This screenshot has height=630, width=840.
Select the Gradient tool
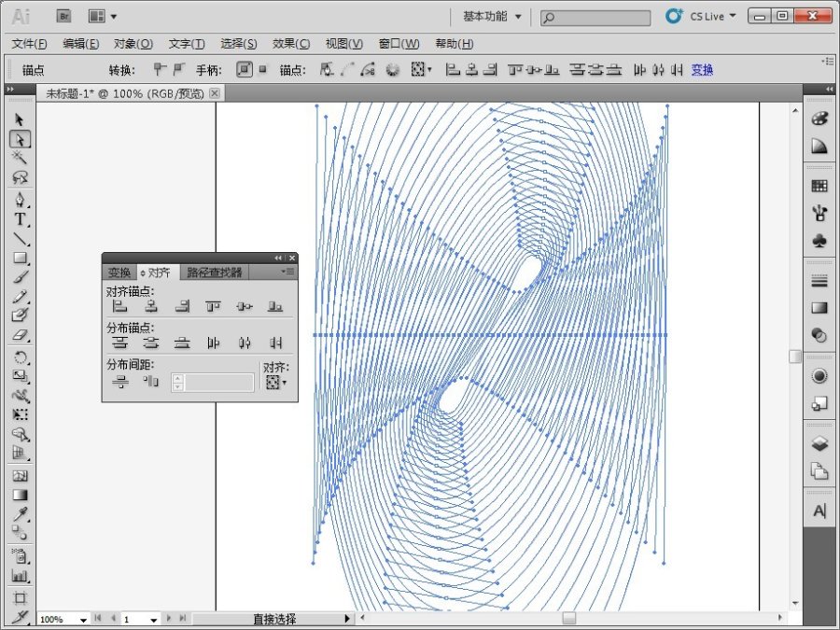coord(20,495)
